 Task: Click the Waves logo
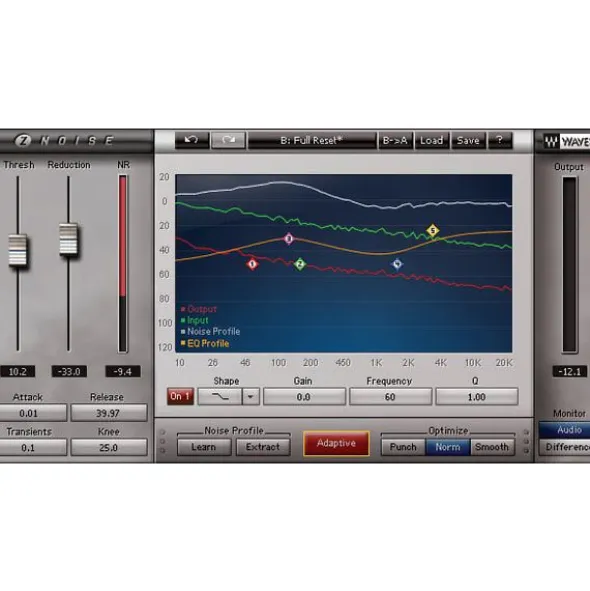566,142
